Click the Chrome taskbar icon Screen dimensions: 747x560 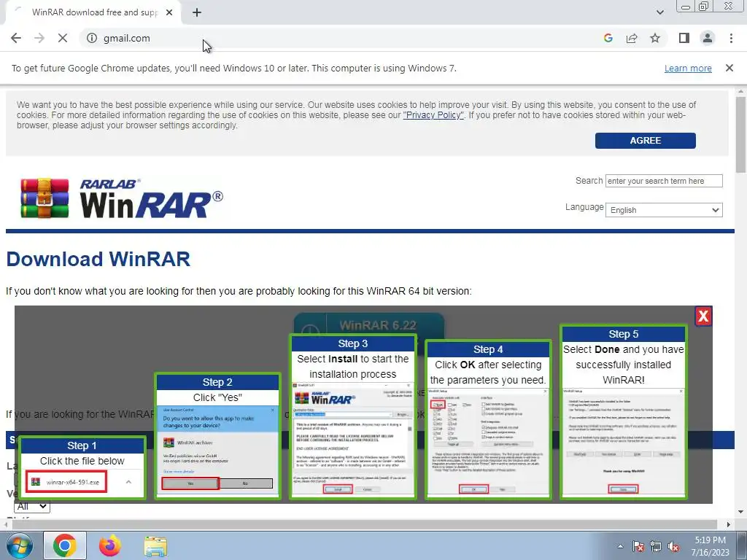coord(65,545)
